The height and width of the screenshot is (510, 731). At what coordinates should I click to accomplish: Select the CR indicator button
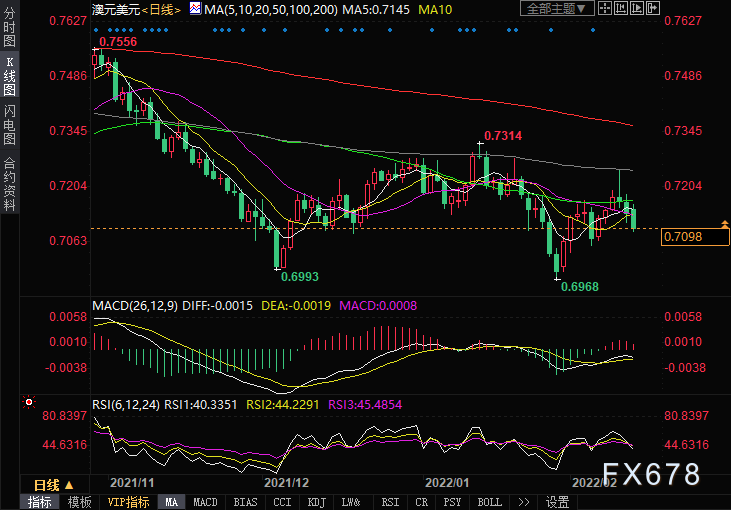(x=421, y=502)
